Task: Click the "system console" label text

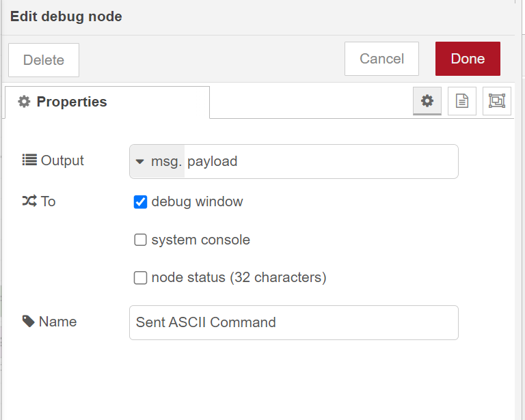Action: [x=200, y=240]
